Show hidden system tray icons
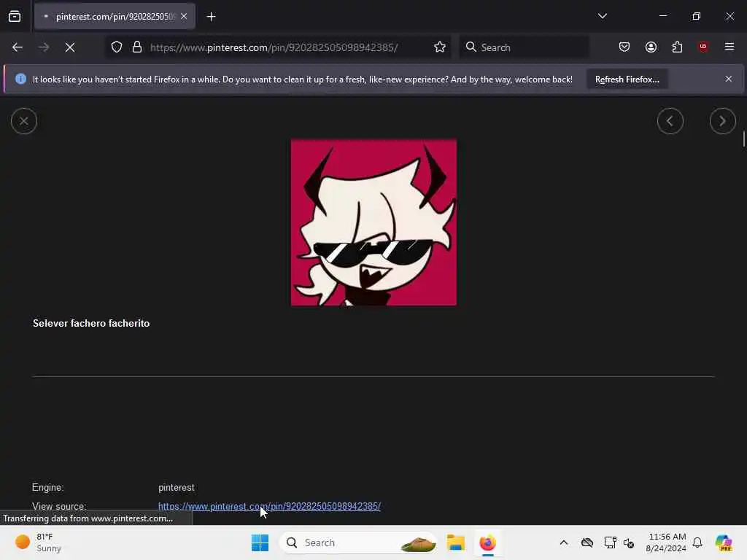The image size is (747, 560). click(x=564, y=542)
